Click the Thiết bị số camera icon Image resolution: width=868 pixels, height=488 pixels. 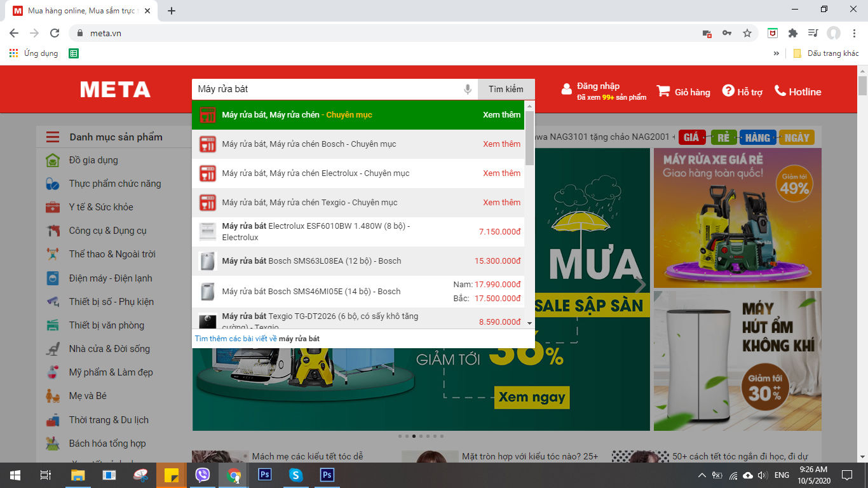[53, 302]
